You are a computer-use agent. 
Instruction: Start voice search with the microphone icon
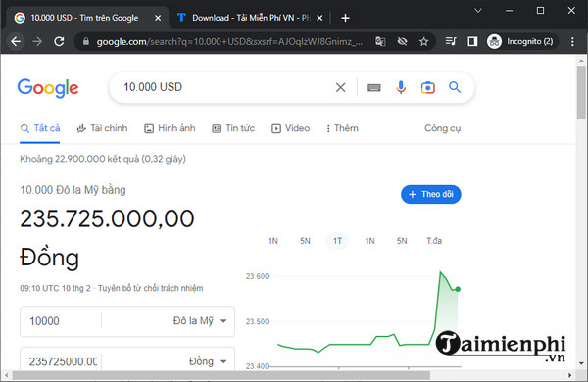[x=401, y=87]
